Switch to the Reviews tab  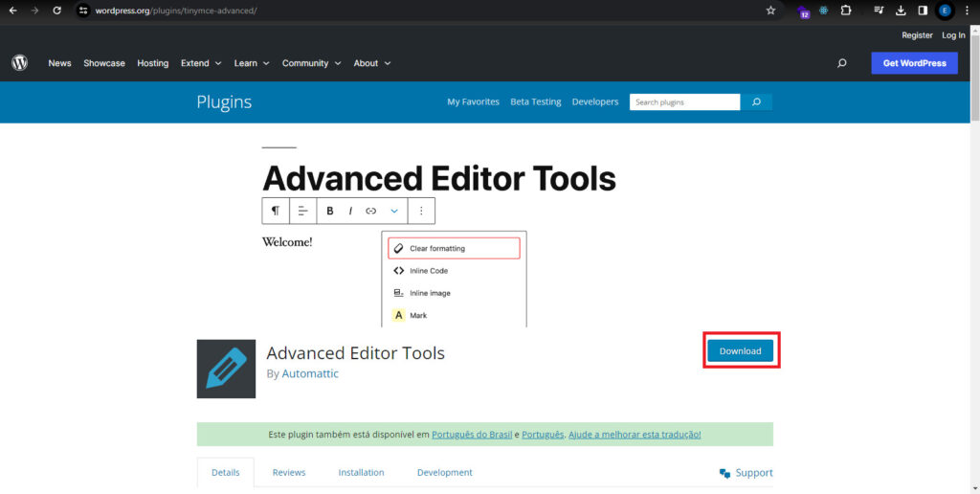[288, 473]
